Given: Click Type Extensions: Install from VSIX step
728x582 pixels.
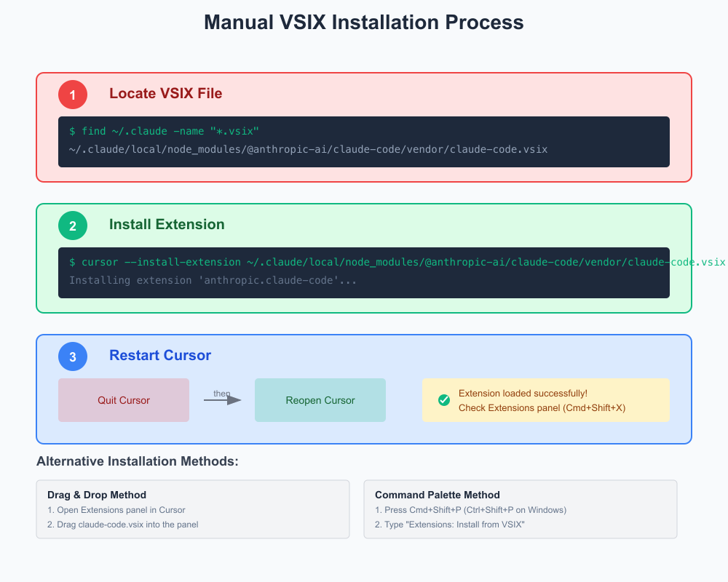Looking at the screenshot, I should [449, 525].
